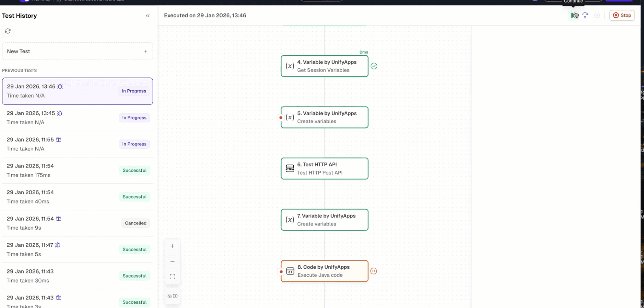
Task: Toggle node ID visibility on canvas
Action: coord(172,296)
